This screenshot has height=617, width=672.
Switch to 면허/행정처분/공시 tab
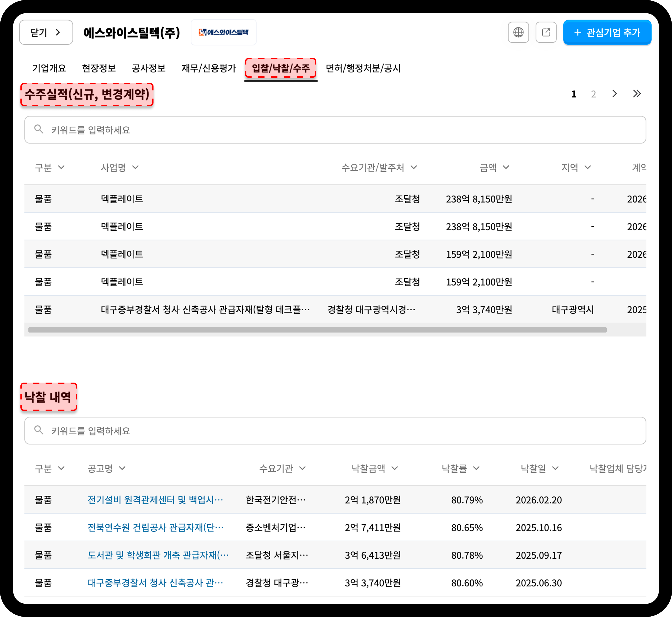tap(363, 68)
